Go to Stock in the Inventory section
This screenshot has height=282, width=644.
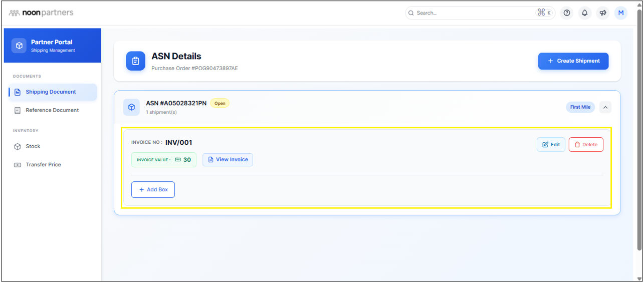tap(33, 147)
